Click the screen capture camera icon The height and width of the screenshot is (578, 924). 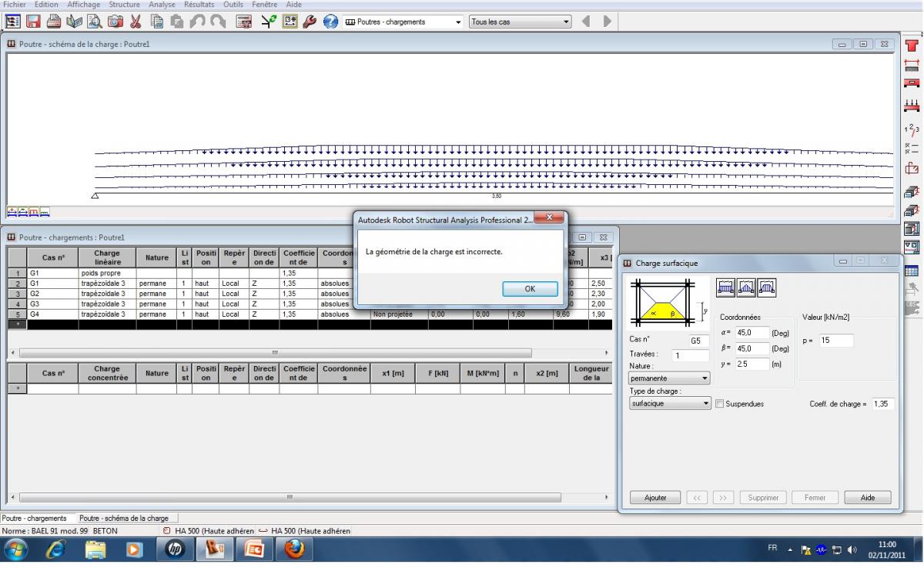pos(116,22)
